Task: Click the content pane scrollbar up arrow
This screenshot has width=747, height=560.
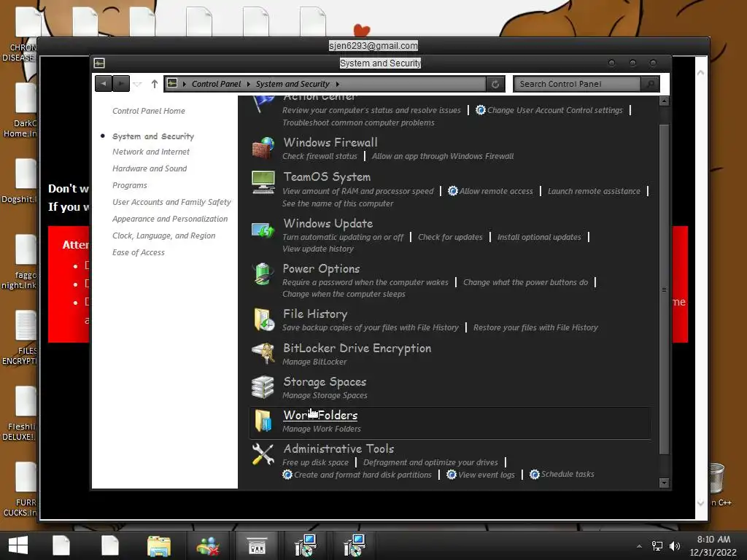Action: click(664, 101)
